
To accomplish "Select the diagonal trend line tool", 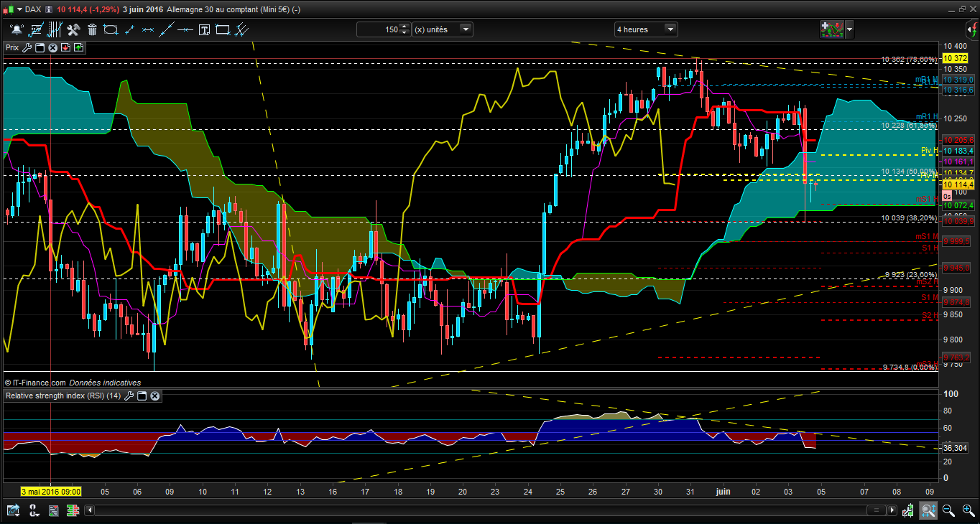I will (167, 29).
